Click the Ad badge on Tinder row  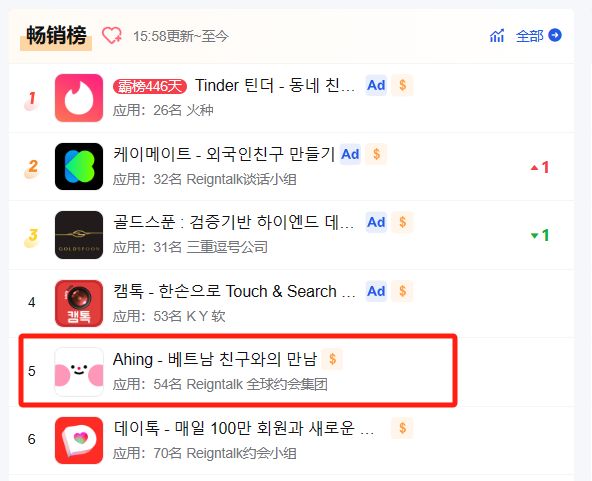(x=376, y=85)
